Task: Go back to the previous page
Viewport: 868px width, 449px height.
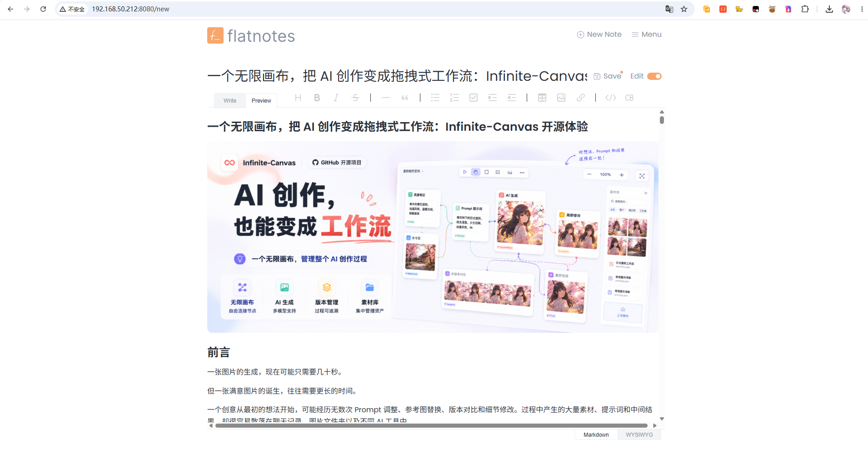Action: coord(10,9)
